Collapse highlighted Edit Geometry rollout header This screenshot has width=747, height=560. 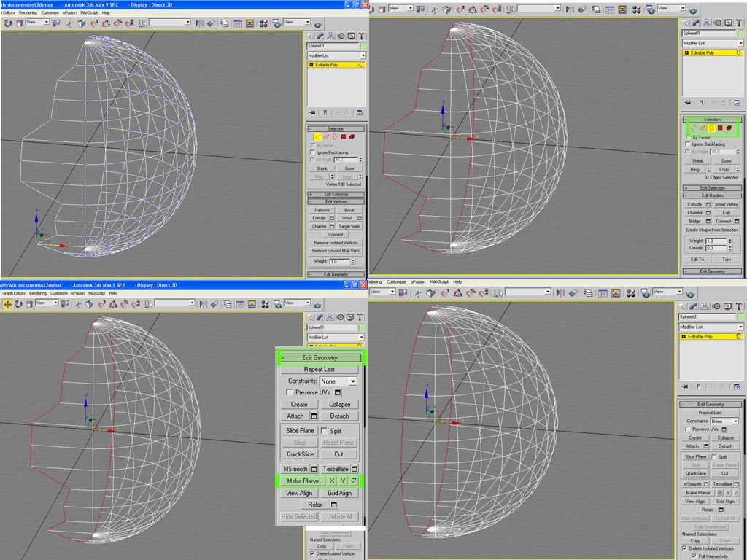(320, 357)
